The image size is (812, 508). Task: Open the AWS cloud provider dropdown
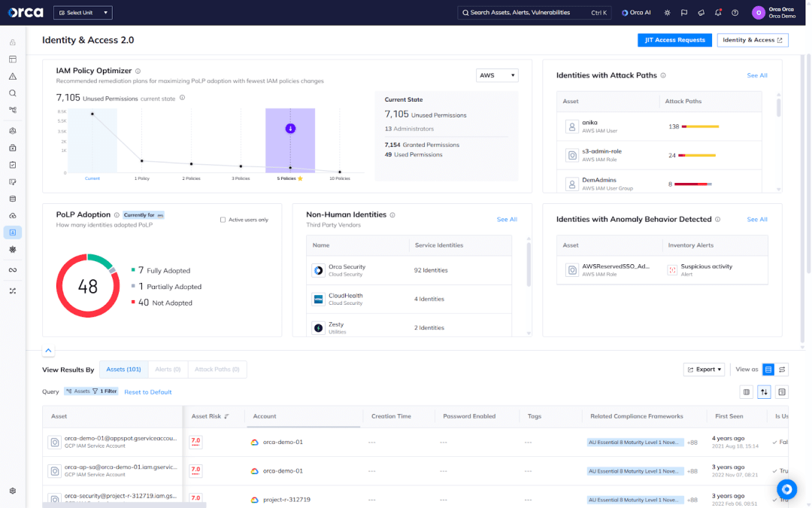[x=497, y=75]
